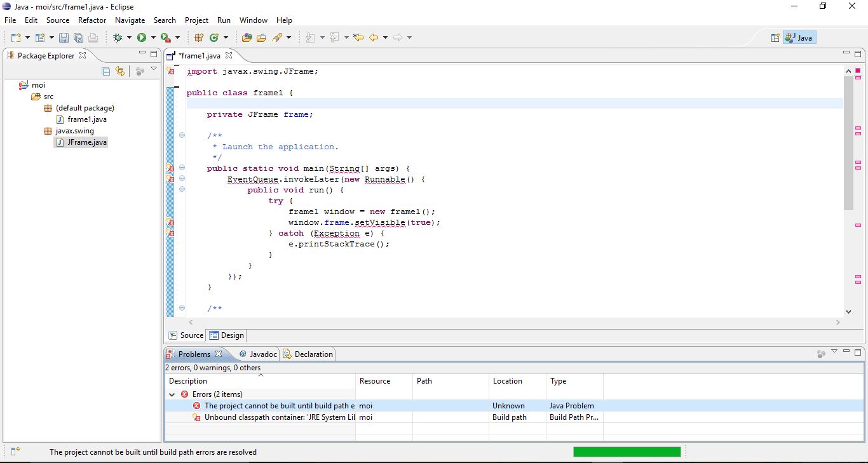Open the Refactor menu
This screenshot has height=463, width=868.
(x=92, y=20)
